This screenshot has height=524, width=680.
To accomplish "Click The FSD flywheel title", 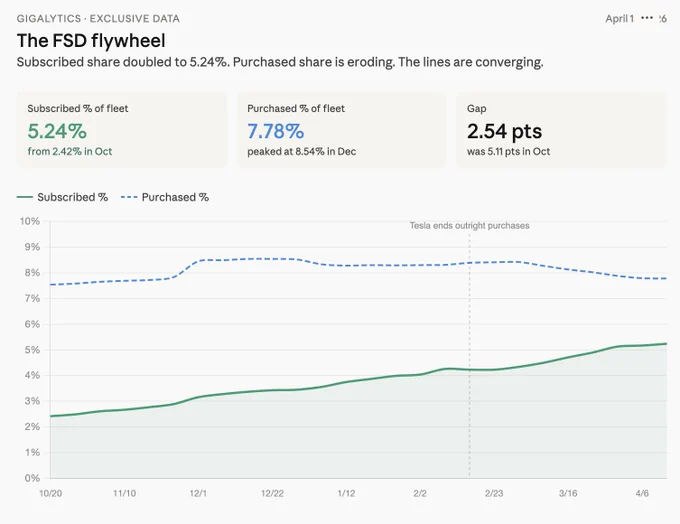I will click(91, 41).
